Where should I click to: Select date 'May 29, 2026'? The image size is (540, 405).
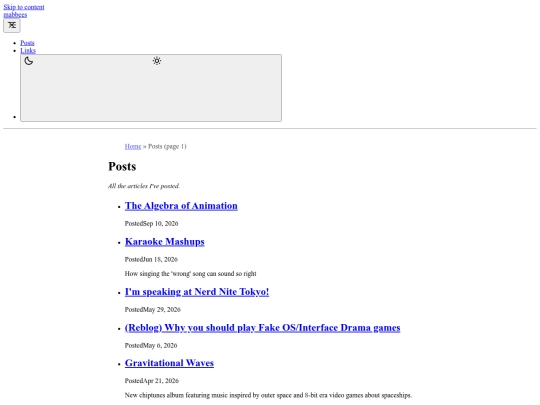pos(162,310)
